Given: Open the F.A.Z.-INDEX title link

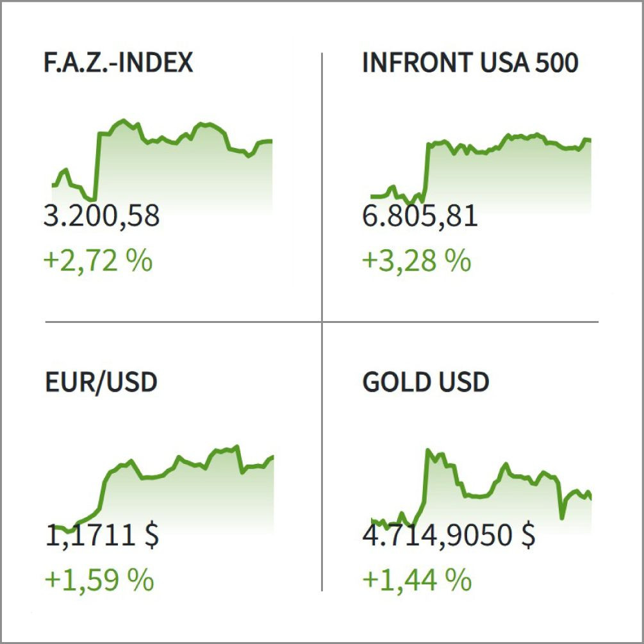Looking at the screenshot, I should point(119,63).
